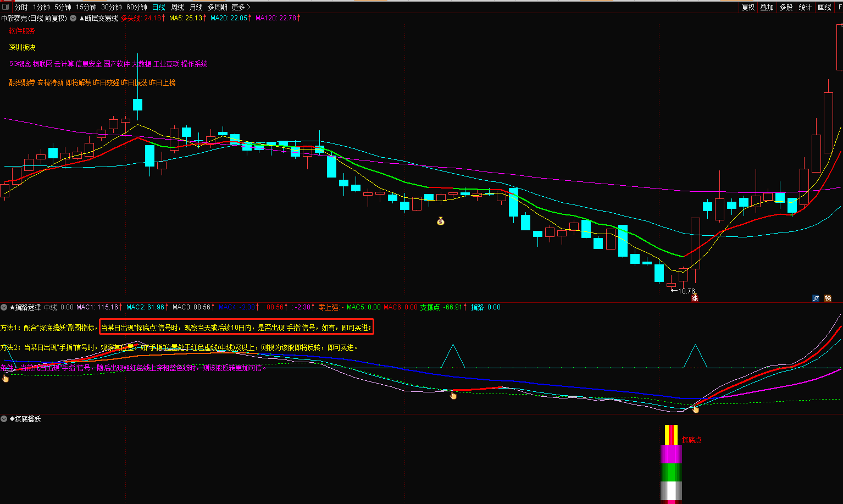Image resolution: width=843 pixels, height=504 pixels.
Task: Switch to 日线 daily chart
Action: pos(158,7)
